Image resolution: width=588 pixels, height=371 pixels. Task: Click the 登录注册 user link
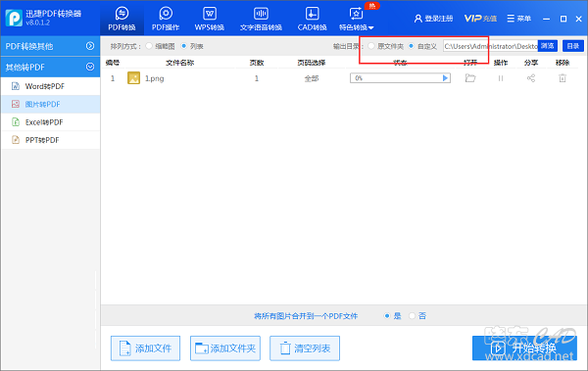[433, 19]
